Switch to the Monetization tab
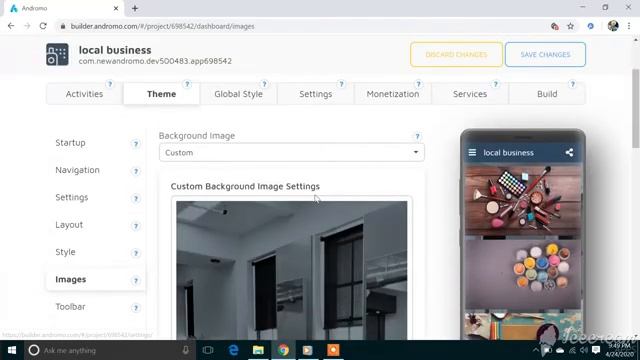The height and width of the screenshot is (360, 640). pyautogui.click(x=393, y=94)
